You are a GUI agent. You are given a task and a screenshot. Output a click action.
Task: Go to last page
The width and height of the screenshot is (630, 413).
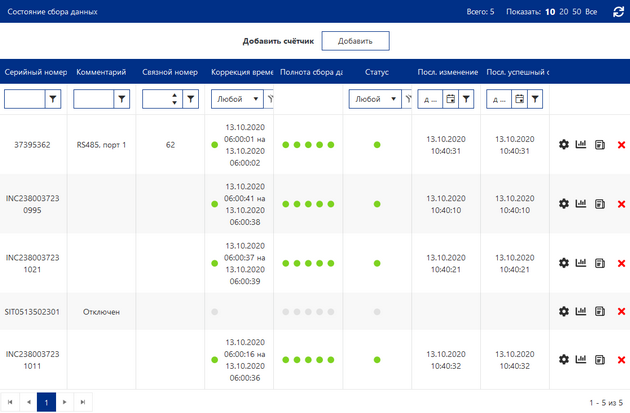[x=83, y=402]
